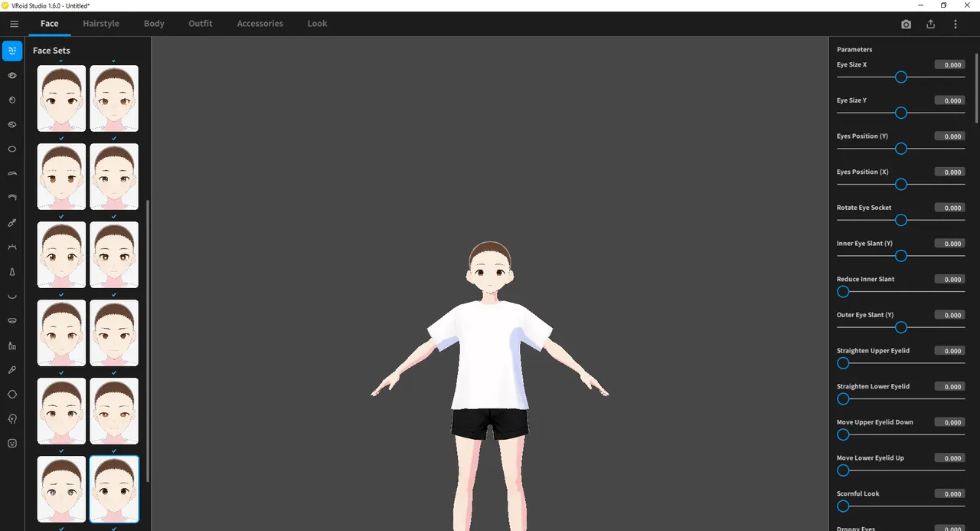Click the Eye Size X slider handle
Image resolution: width=980 pixels, height=531 pixels.
tap(901, 77)
